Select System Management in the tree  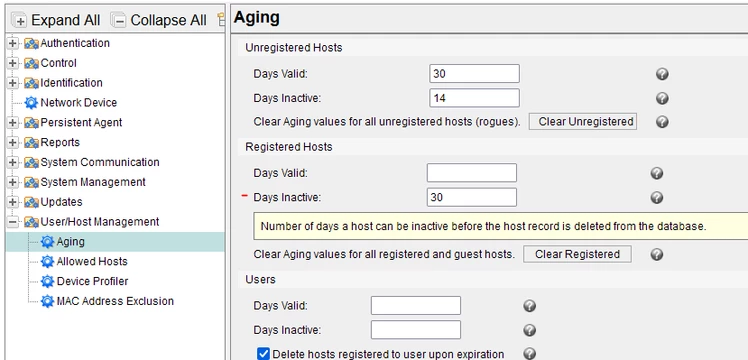[x=93, y=183]
